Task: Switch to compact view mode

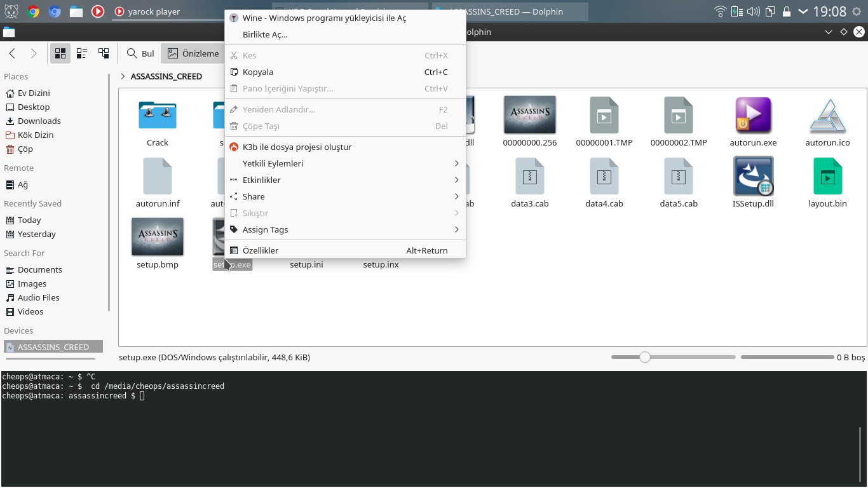Action: click(82, 53)
